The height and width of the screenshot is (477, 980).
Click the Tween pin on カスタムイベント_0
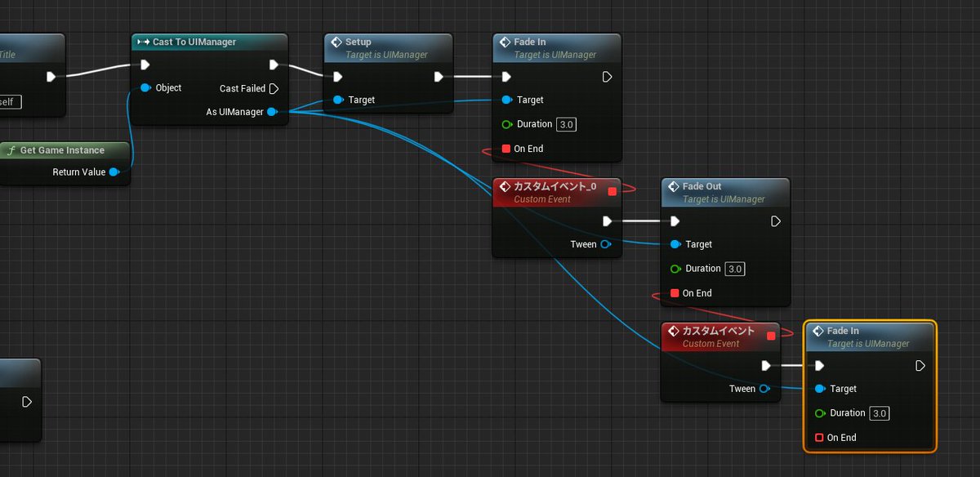605,244
